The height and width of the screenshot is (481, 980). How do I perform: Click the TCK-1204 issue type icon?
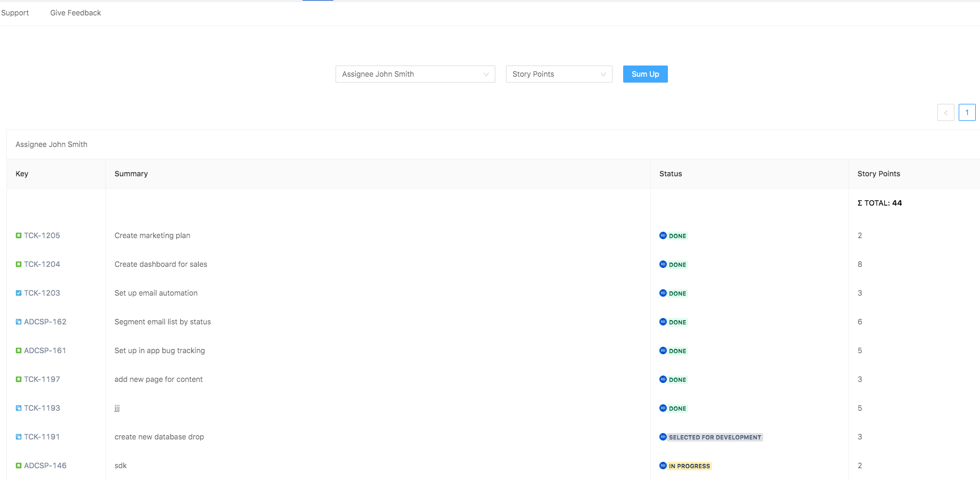click(x=19, y=264)
